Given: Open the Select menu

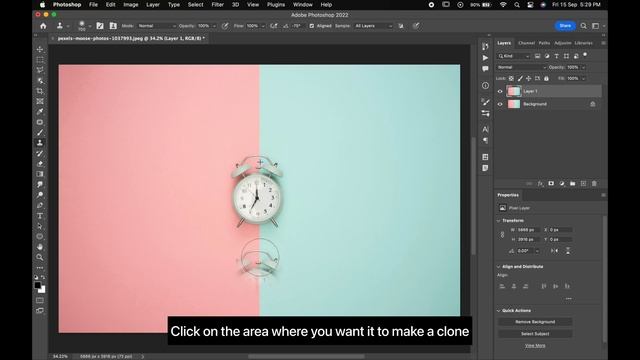Looking at the screenshot, I should tap(196, 5).
